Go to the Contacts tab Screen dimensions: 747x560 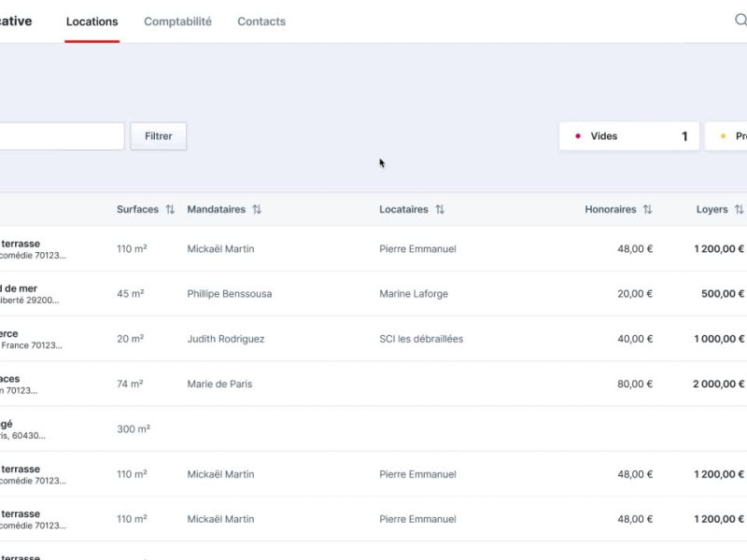pyautogui.click(x=261, y=21)
